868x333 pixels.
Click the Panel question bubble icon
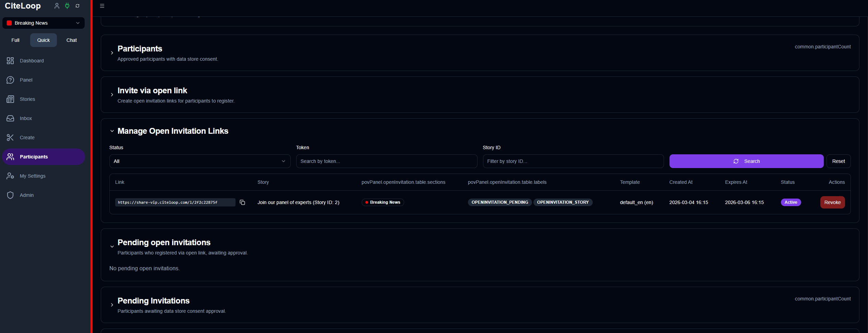(10, 80)
